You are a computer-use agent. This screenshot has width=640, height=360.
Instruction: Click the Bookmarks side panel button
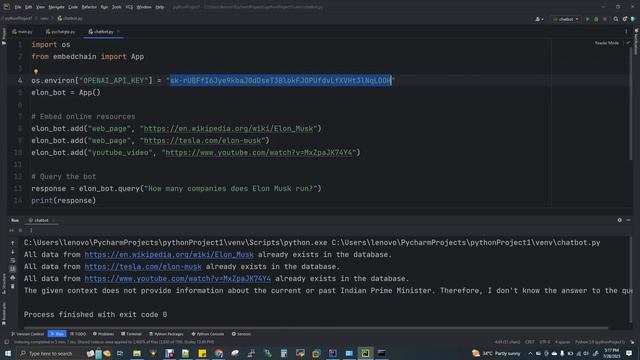coord(4,313)
